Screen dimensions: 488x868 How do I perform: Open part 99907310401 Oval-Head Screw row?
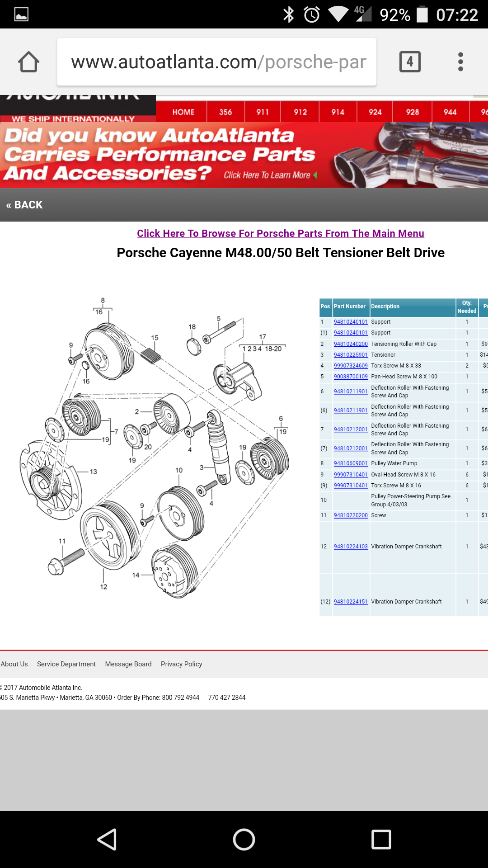[351, 475]
